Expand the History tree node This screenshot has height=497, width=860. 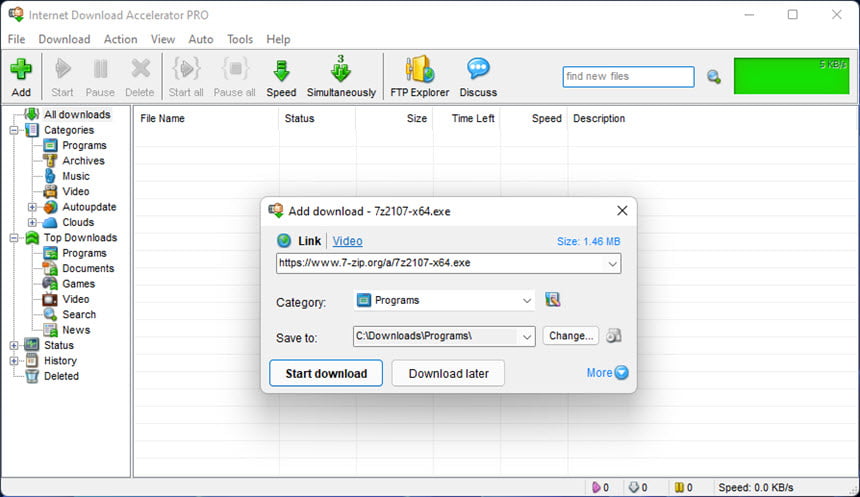coord(14,360)
